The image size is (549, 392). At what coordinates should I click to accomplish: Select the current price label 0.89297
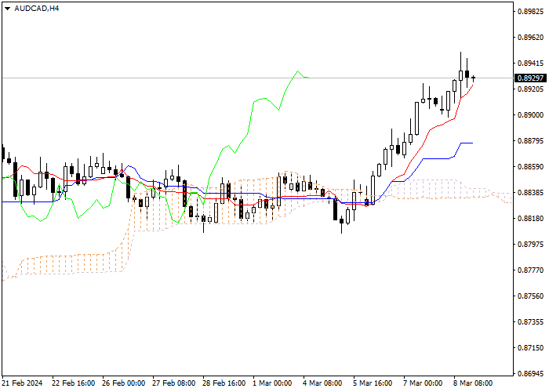click(530, 78)
